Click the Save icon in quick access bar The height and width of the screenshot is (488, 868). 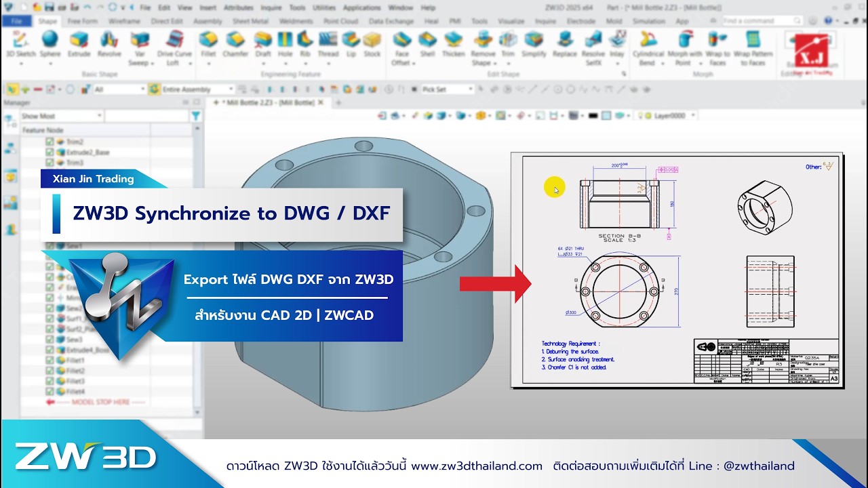50,7
